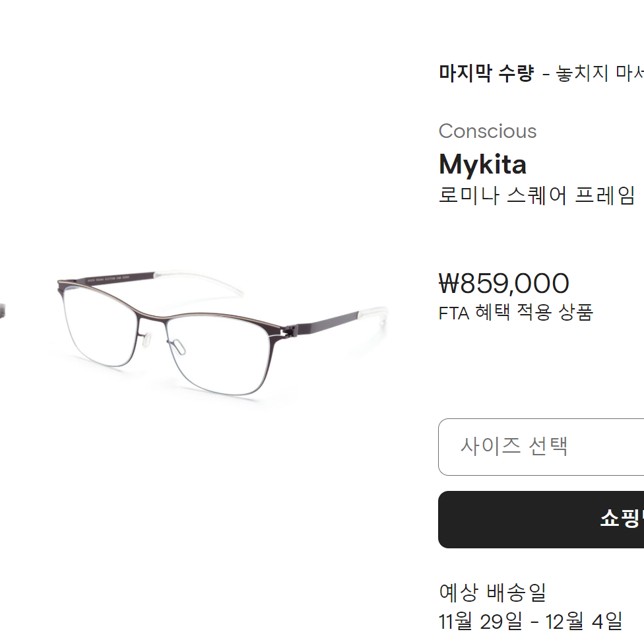The width and height of the screenshot is (644, 644).
Task: Open the 사이즈 선택 size dropdown
Action: pyautogui.click(x=541, y=447)
